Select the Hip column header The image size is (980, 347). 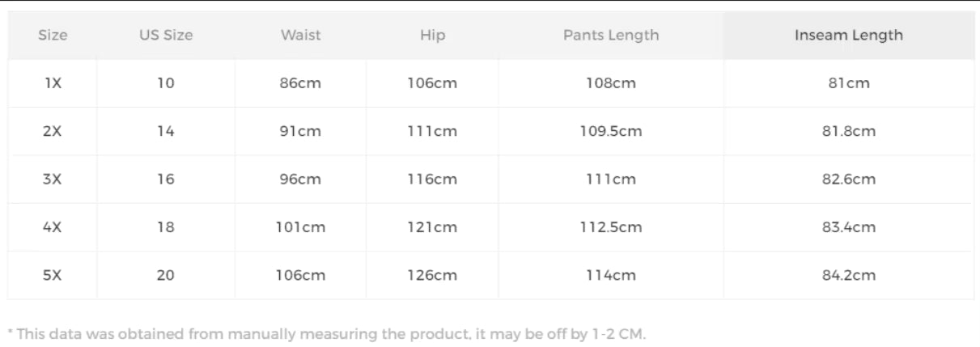432,36
